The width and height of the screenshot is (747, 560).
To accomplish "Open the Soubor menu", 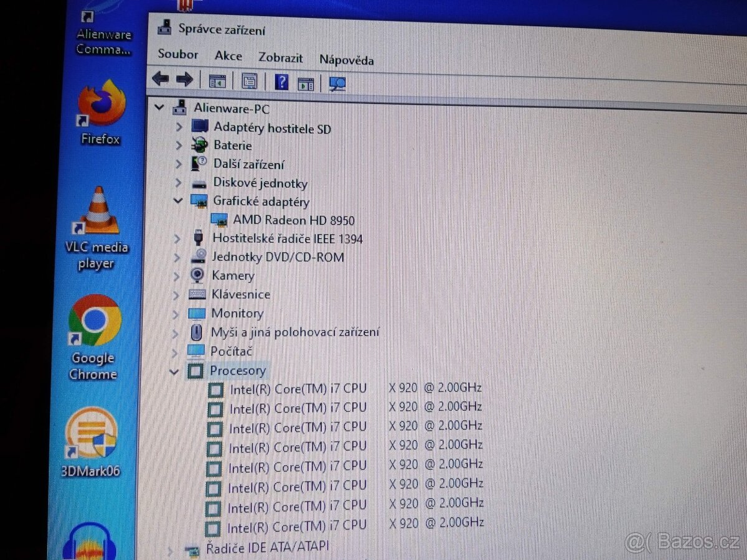I will [x=178, y=54].
